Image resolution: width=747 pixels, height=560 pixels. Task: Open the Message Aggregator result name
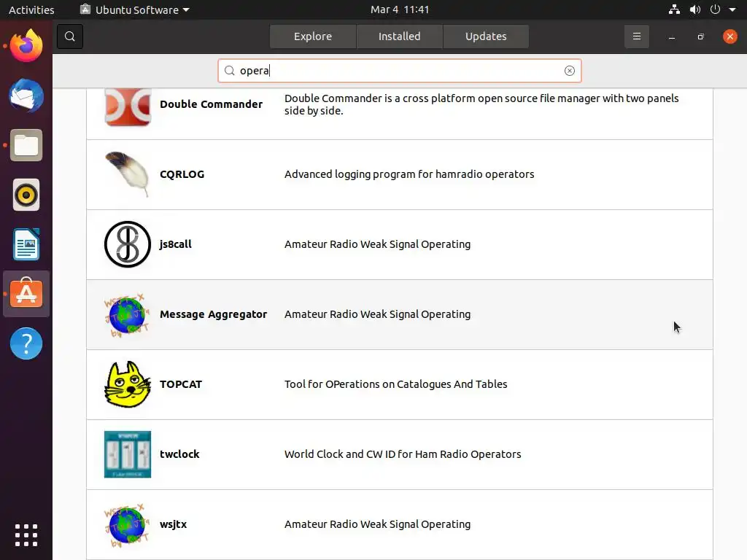214,314
